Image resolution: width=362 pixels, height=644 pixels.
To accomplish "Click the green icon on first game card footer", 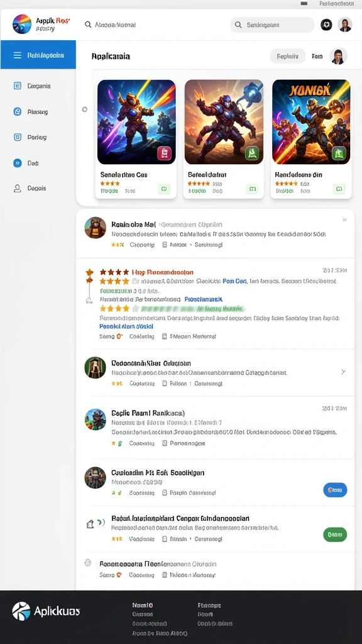I will [x=164, y=189].
